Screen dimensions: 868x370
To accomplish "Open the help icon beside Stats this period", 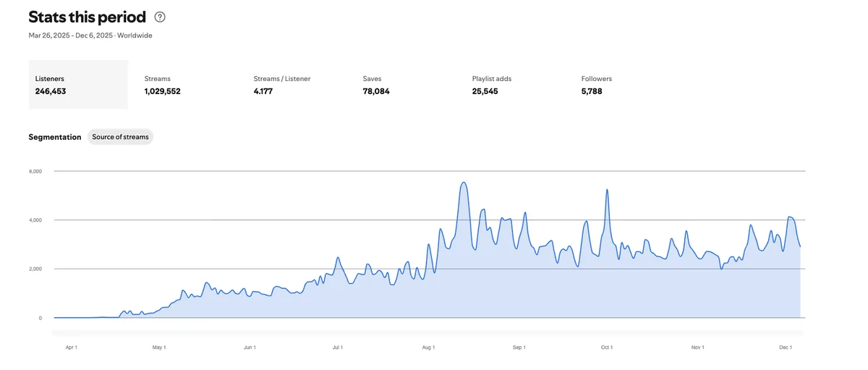I will point(160,17).
